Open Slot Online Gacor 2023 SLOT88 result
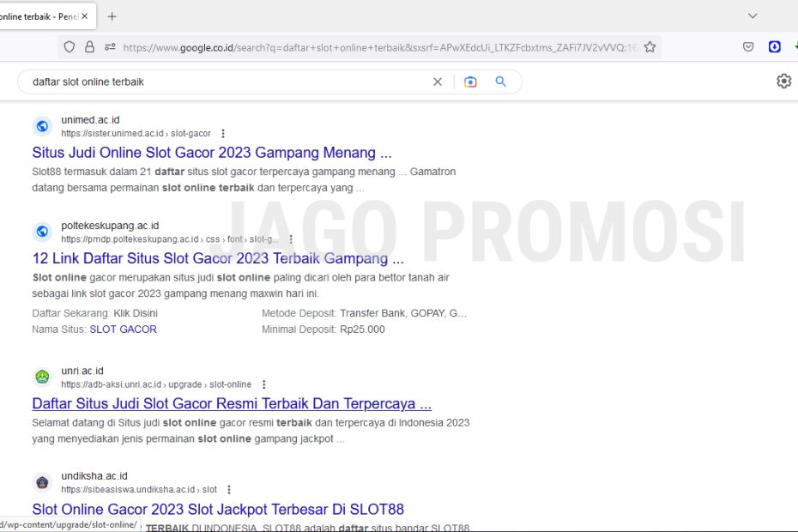 pos(218,510)
